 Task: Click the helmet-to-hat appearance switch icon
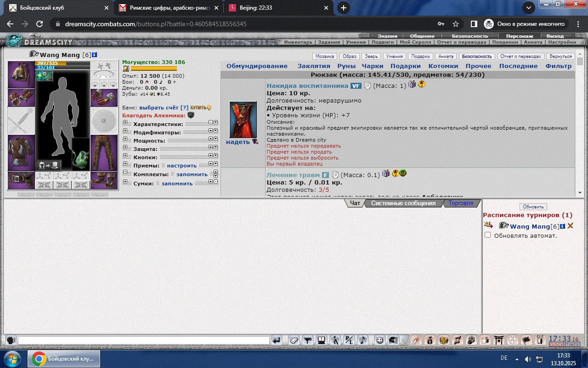49,165
